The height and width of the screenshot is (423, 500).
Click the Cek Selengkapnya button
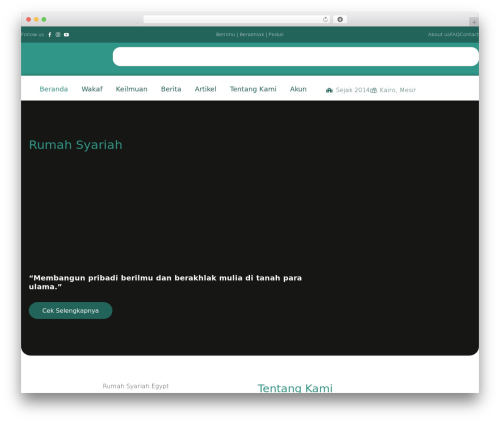(x=71, y=311)
